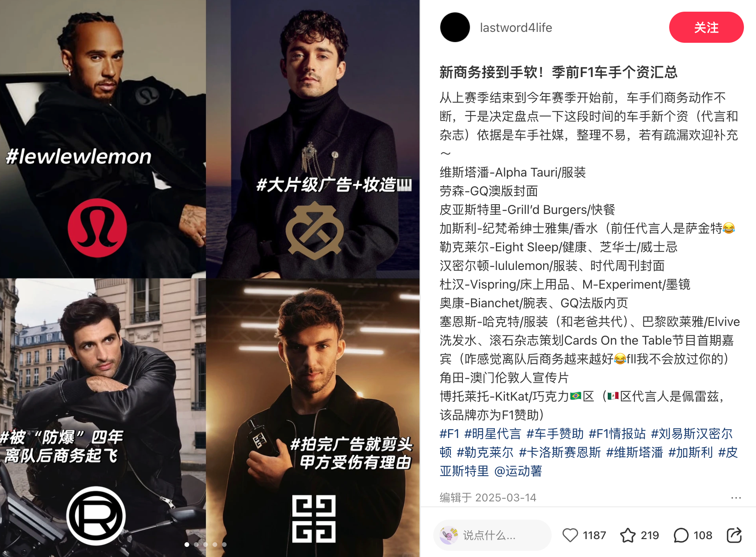Open the lastword4life username link

click(x=516, y=28)
